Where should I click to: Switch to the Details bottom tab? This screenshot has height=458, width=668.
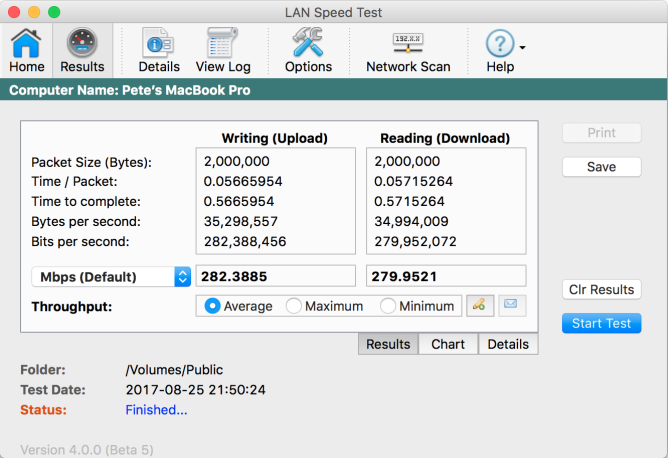tap(508, 344)
